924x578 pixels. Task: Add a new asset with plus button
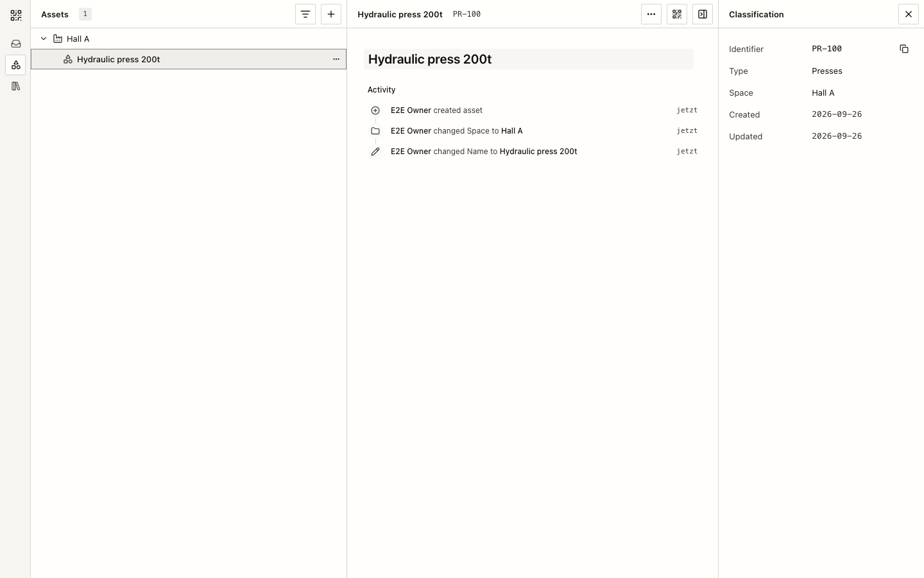pos(331,14)
